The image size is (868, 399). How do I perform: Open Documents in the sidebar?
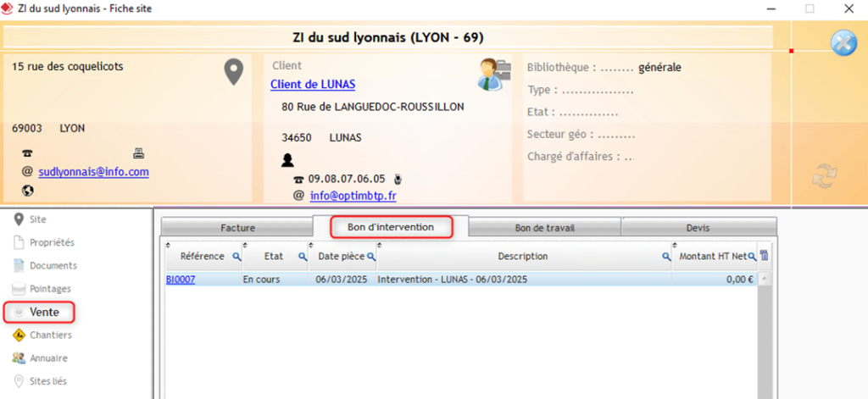[x=53, y=266]
